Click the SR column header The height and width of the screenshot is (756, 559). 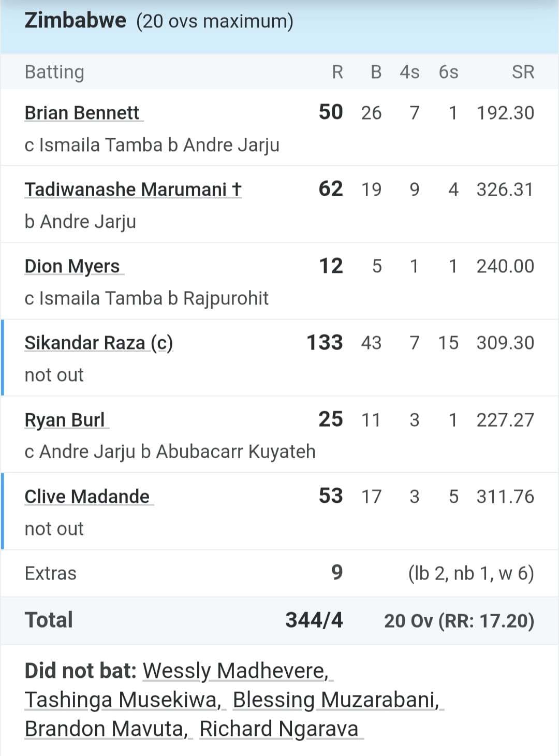tap(523, 72)
